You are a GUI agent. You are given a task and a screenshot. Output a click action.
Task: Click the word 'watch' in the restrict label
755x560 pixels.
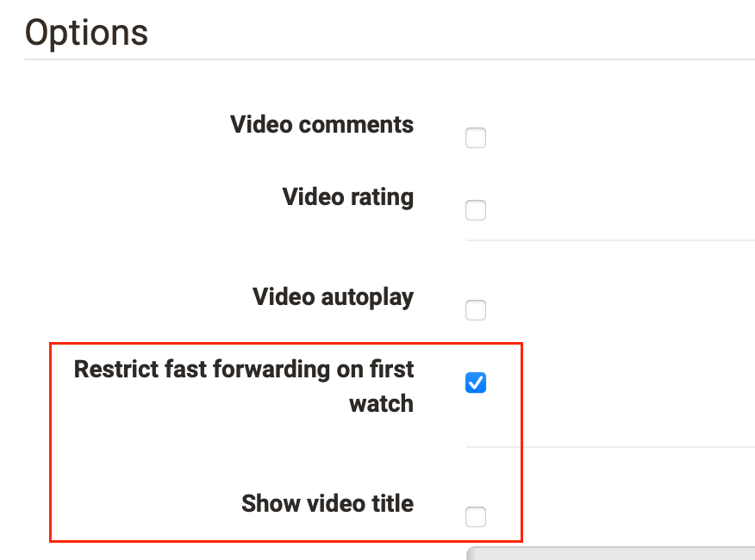tap(381, 404)
